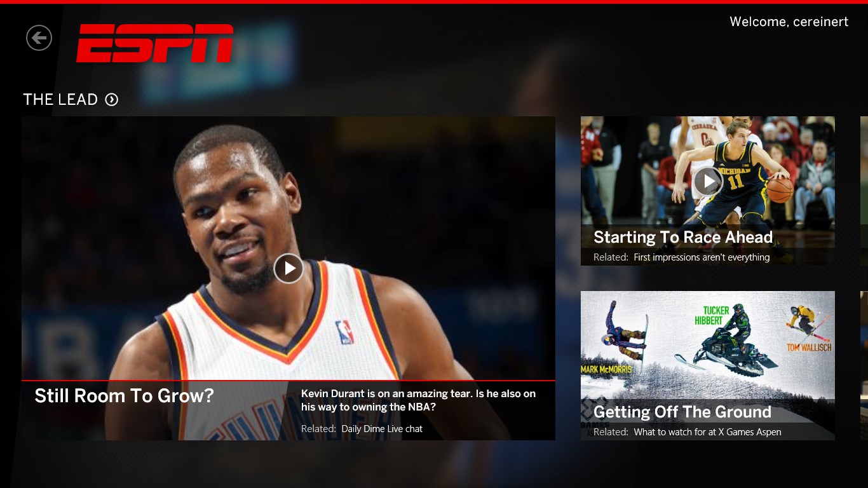Click the play icon overlaying the featured story
Viewport: 868px width, 488px height.
click(288, 268)
